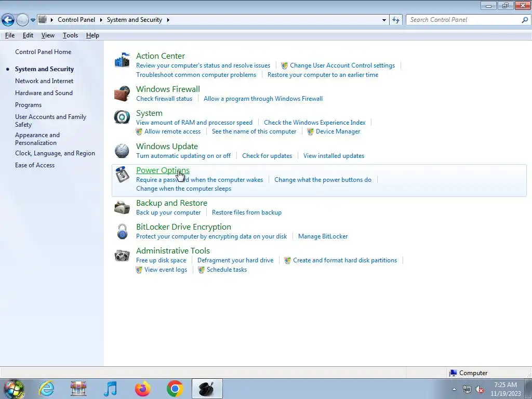Click the Windows Update globe icon
532x399 pixels.
[122, 151]
